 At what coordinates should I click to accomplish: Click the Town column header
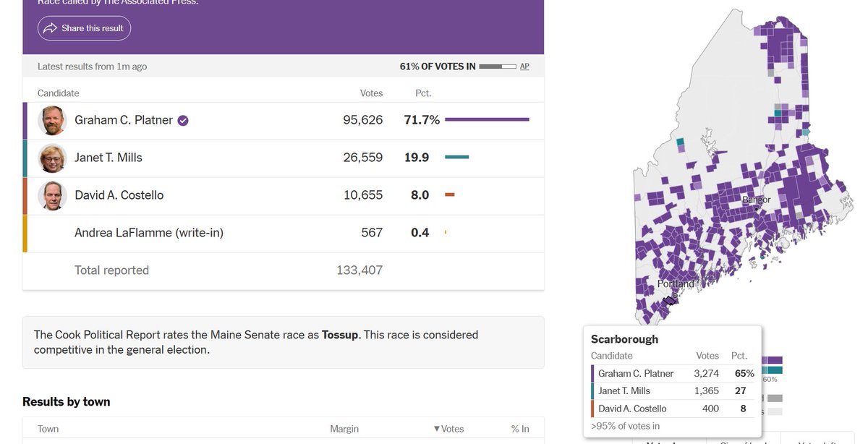[48, 429]
